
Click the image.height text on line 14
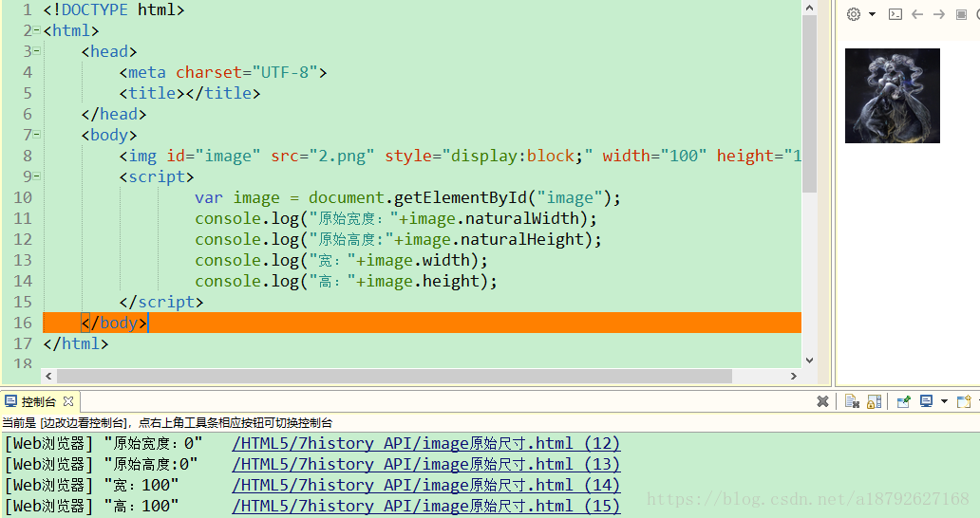424,281
